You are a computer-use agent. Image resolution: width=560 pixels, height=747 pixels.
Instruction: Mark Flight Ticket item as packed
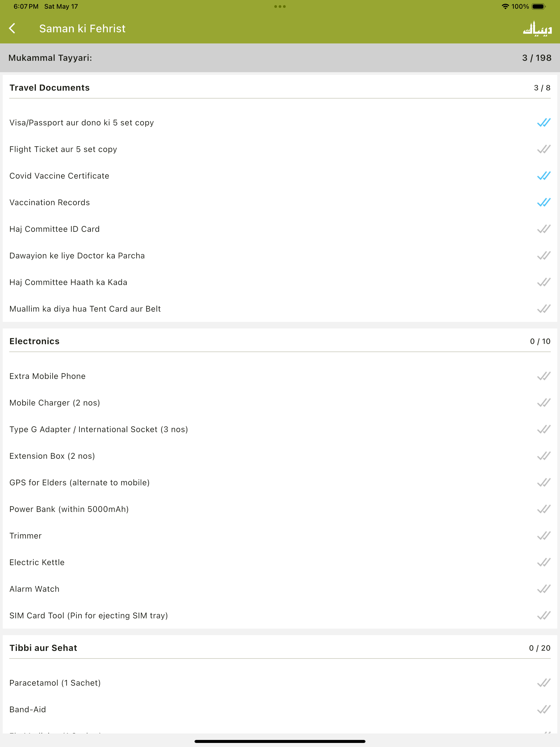(x=543, y=149)
